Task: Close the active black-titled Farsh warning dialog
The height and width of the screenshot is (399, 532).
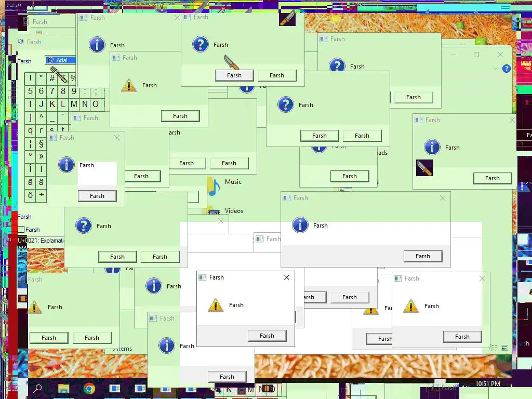Action: click(287, 277)
